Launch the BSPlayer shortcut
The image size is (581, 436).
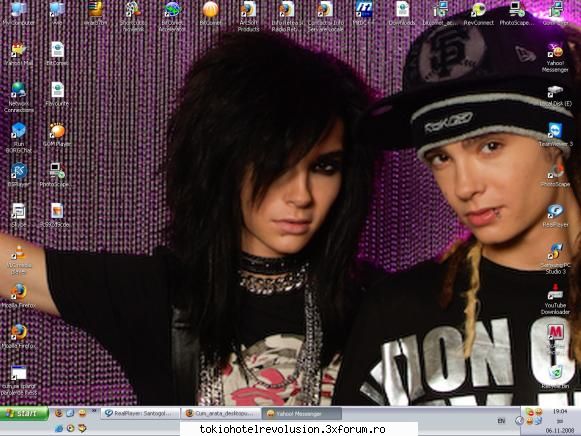click(x=19, y=174)
